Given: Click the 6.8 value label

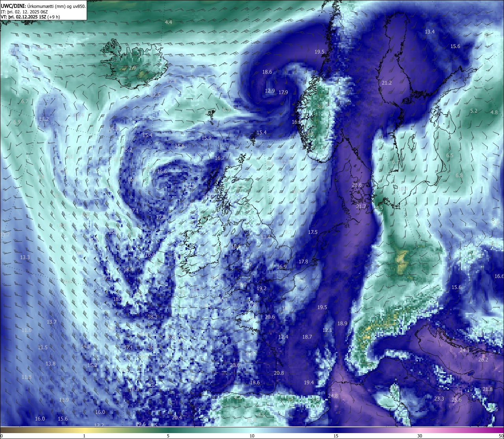Looking at the screenshot, I should click(459, 175).
